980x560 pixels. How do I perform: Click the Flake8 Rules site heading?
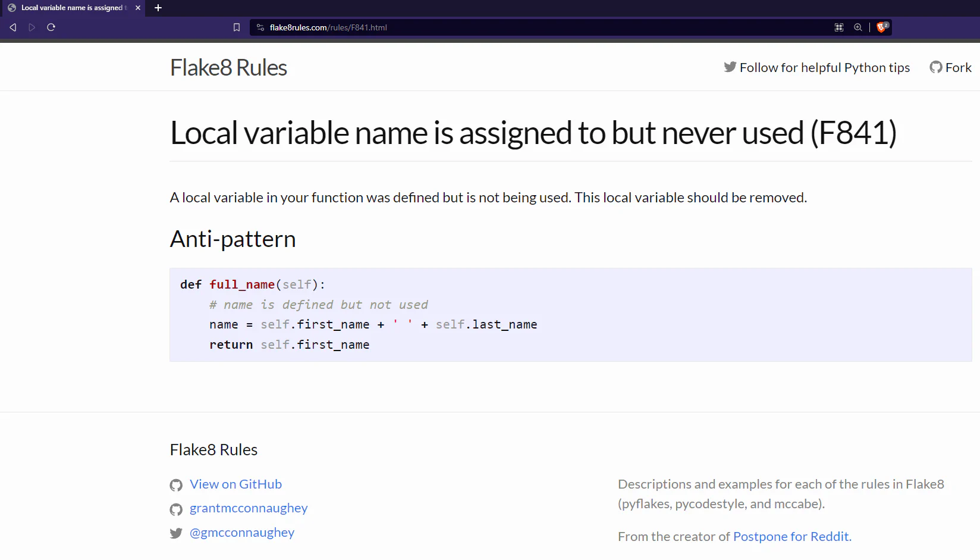(x=228, y=67)
